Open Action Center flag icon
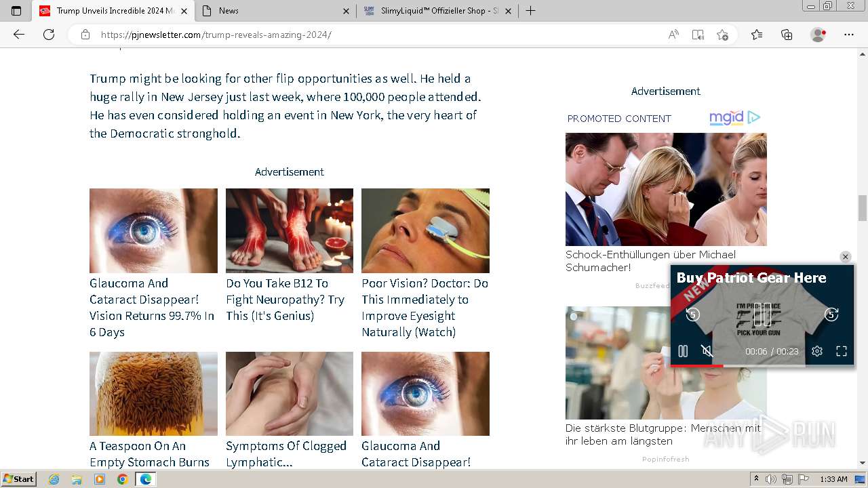The height and width of the screenshot is (488, 868). coord(804,479)
